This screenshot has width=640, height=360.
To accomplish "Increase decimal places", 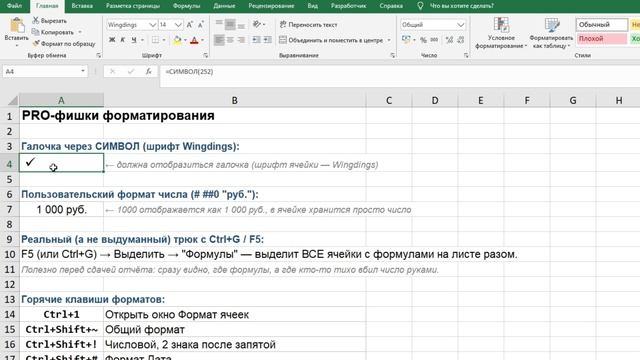I will coord(449,40).
